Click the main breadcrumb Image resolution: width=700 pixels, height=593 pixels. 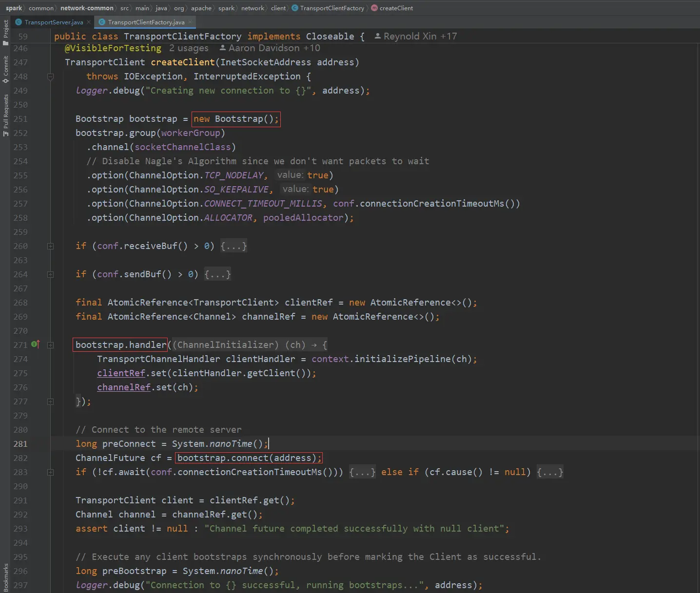(x=142, y=8)
